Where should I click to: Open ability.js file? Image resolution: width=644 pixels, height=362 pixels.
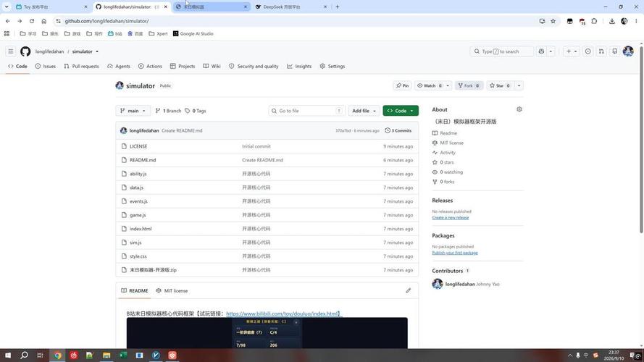[138, 174]
